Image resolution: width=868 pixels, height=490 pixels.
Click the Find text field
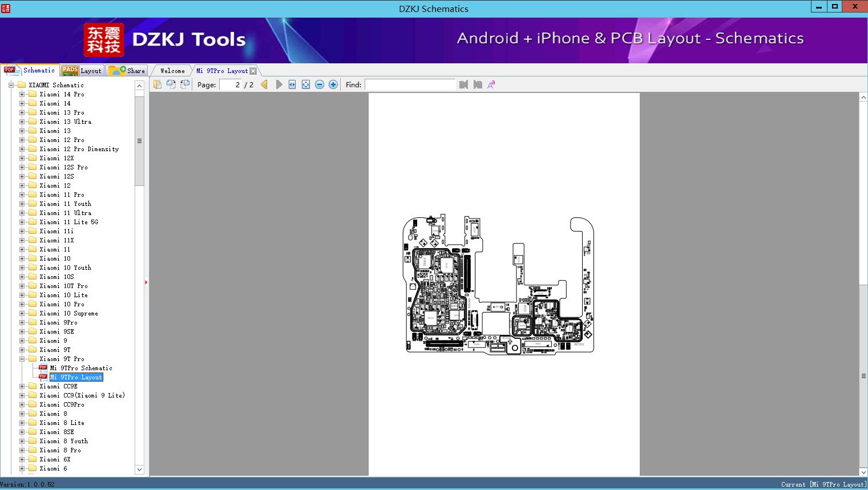(410, 84)
